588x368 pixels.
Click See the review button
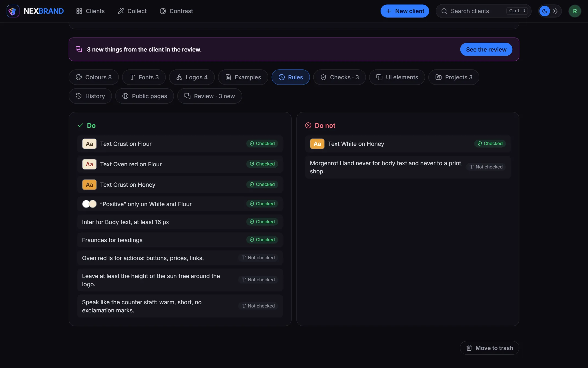tap(486, 49)
